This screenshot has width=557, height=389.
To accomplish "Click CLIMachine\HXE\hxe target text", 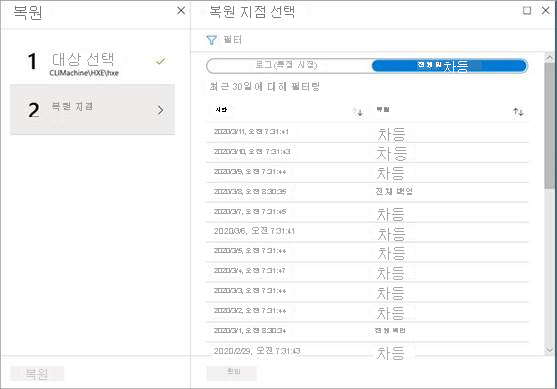I will click(84, 73).
